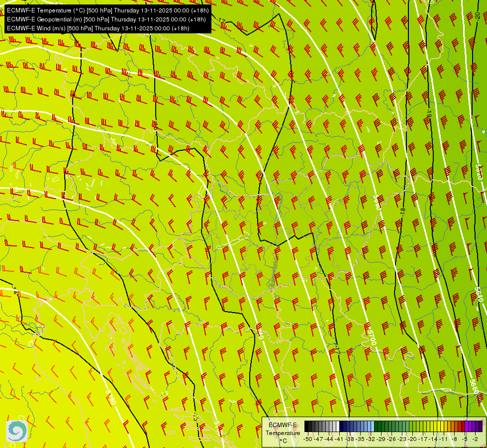Click the -8 value in the legend

pyautogui.click(x=454, y=439)
